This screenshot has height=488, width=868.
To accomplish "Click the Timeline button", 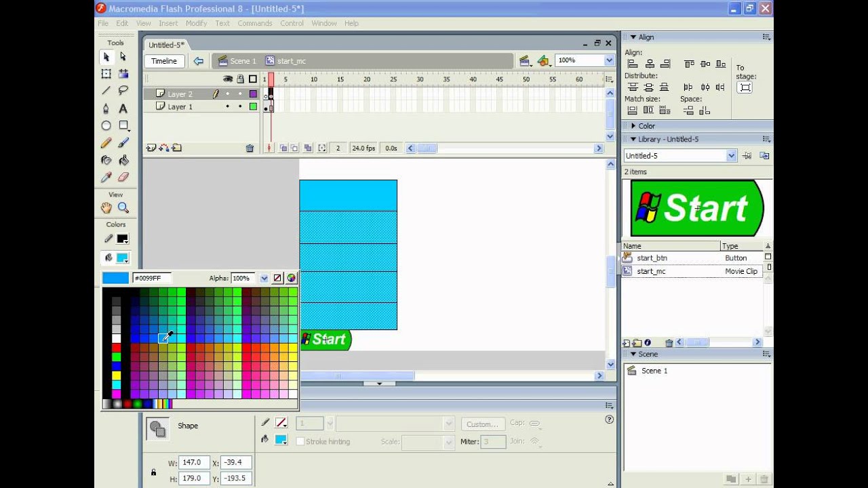I will (163, 61).
